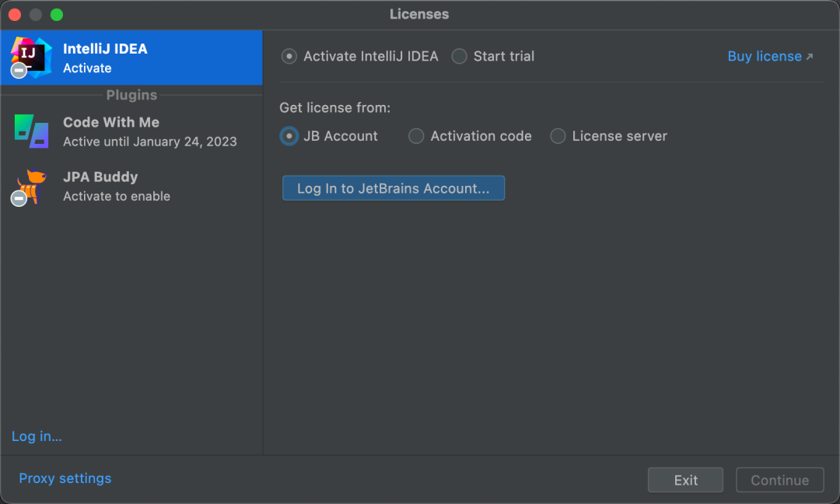
Task: Choose the Start trial radio option
Action: 459,56
